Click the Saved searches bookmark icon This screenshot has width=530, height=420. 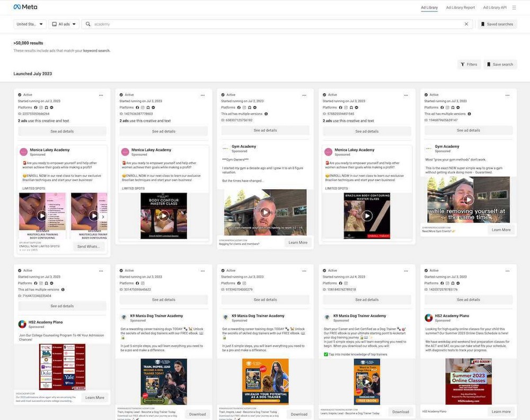pyautogui.click(x=483, y=23)
